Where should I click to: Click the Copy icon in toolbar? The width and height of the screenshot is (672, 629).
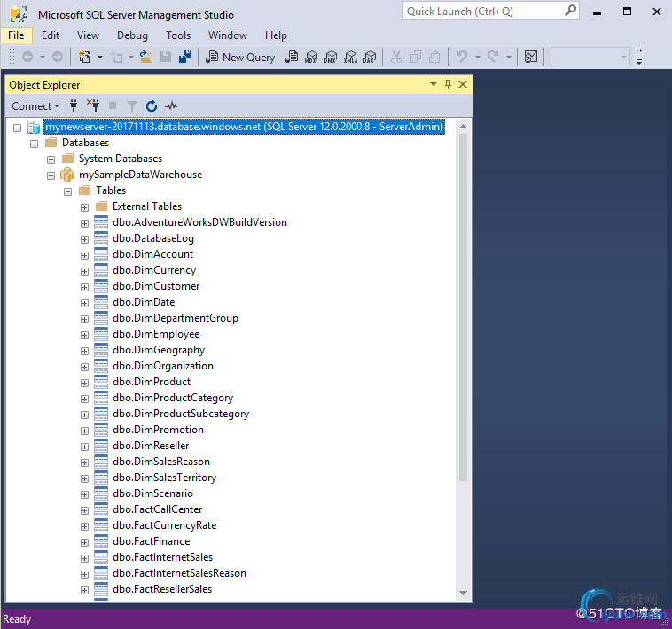[415, 57]
